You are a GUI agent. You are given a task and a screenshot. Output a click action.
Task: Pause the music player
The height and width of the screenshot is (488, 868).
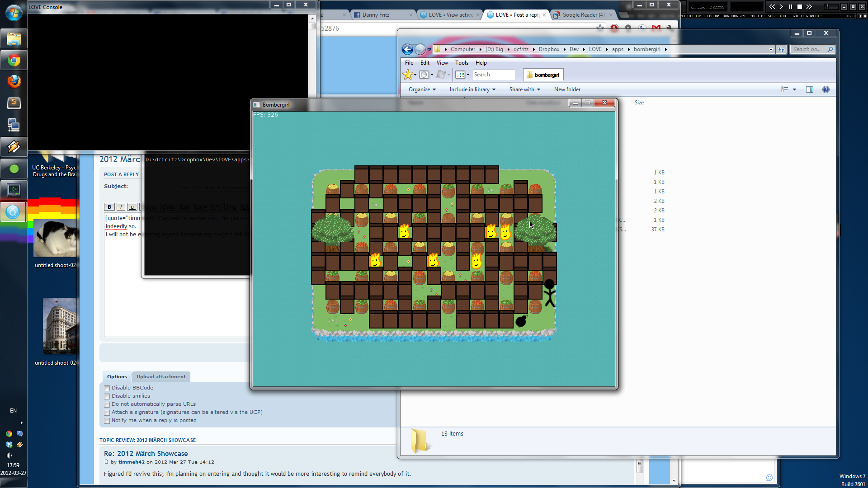pos(791,7)
